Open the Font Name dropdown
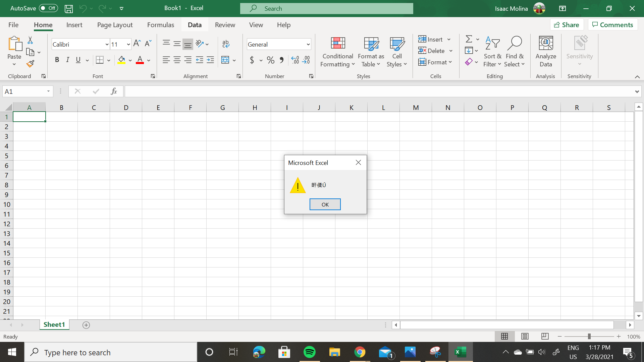Screen dimensions: 644x362 [x=106, y=44]
